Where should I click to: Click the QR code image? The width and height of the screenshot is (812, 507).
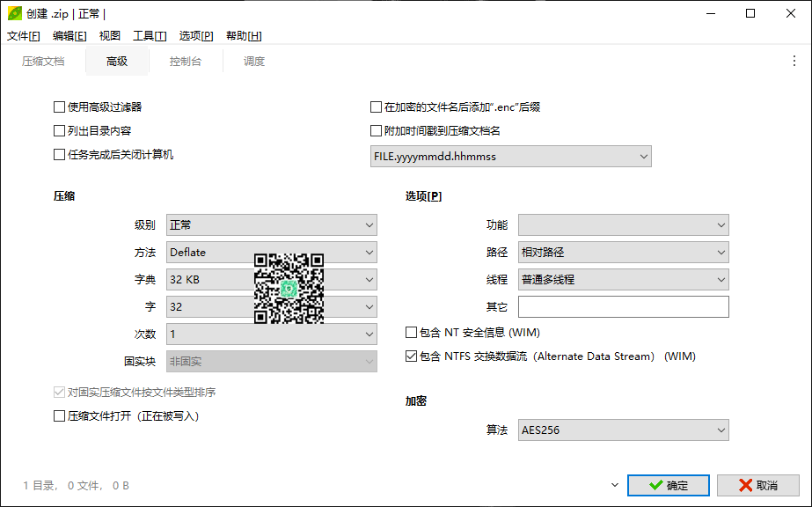coord(289,288)
